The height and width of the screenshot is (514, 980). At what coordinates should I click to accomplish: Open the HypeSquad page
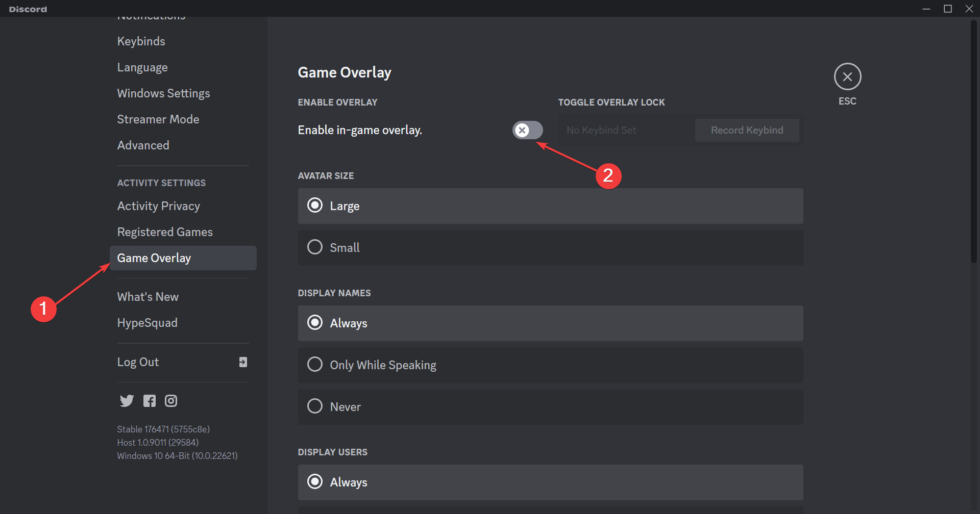click(183, 323)
